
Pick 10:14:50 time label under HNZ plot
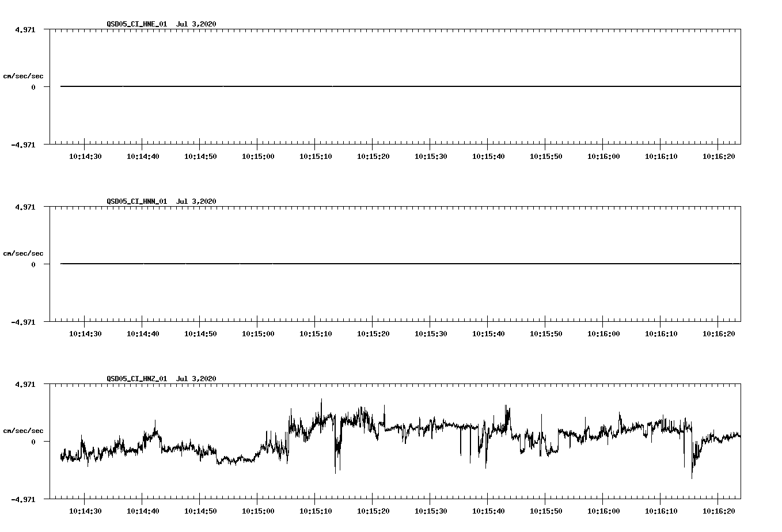point(200,511)
